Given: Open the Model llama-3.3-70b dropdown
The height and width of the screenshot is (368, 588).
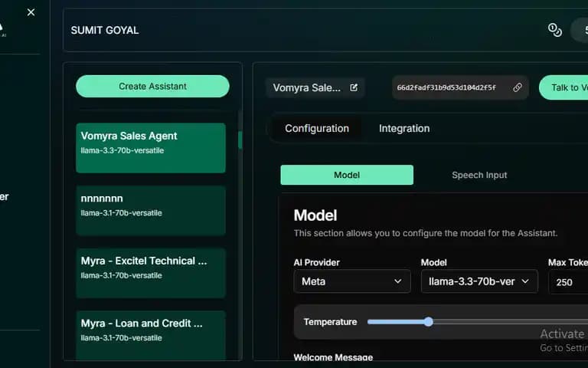Looking at the screenshot, I should (x=479, y=281).
